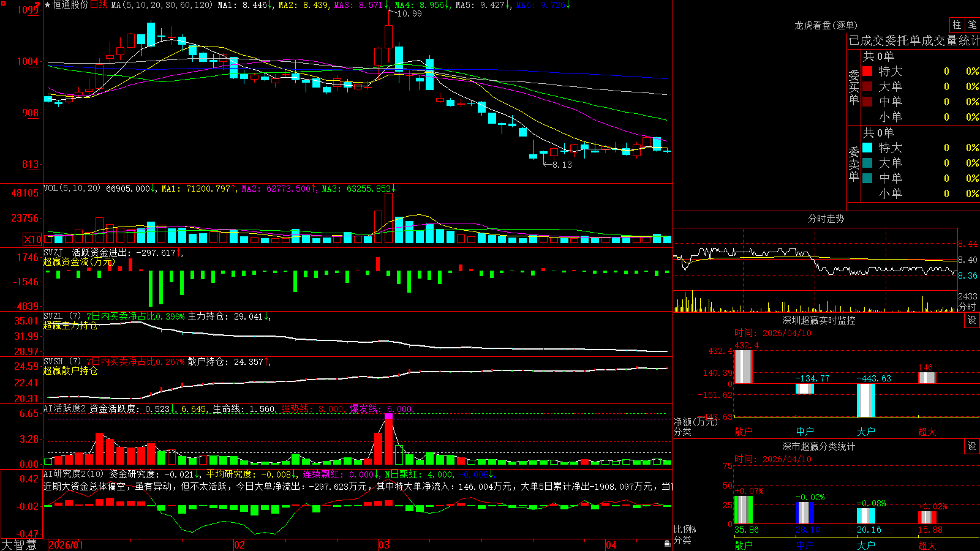Click the 龙虎看盘(逐单) panel title

click(826, 25)
